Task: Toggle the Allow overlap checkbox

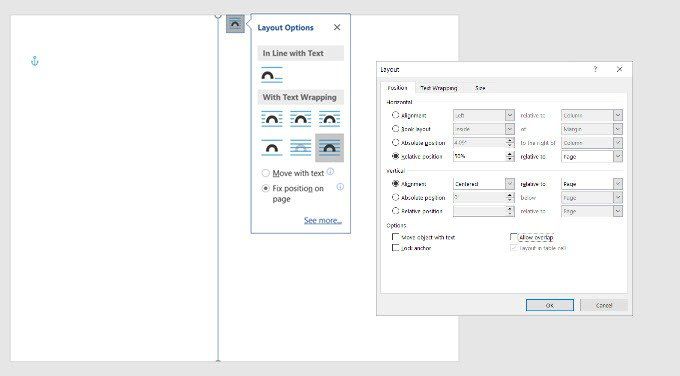Action: click(513, 237)
